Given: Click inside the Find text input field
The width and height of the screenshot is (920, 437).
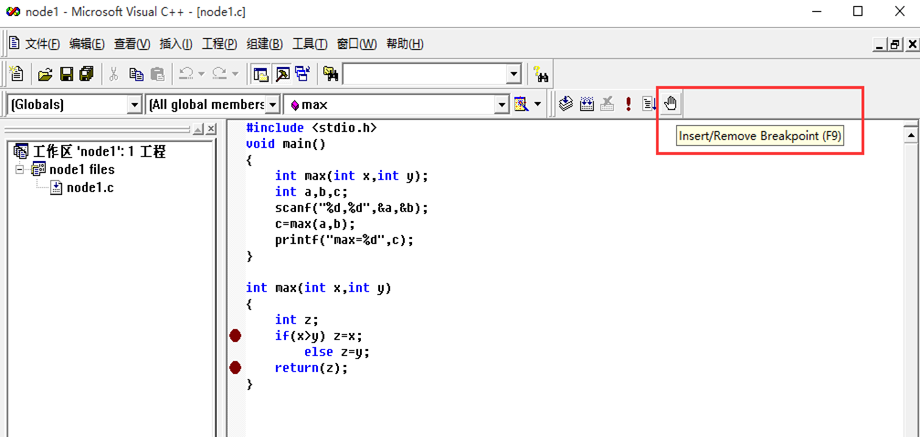Looking at the screenshot, I should point(425,74).
